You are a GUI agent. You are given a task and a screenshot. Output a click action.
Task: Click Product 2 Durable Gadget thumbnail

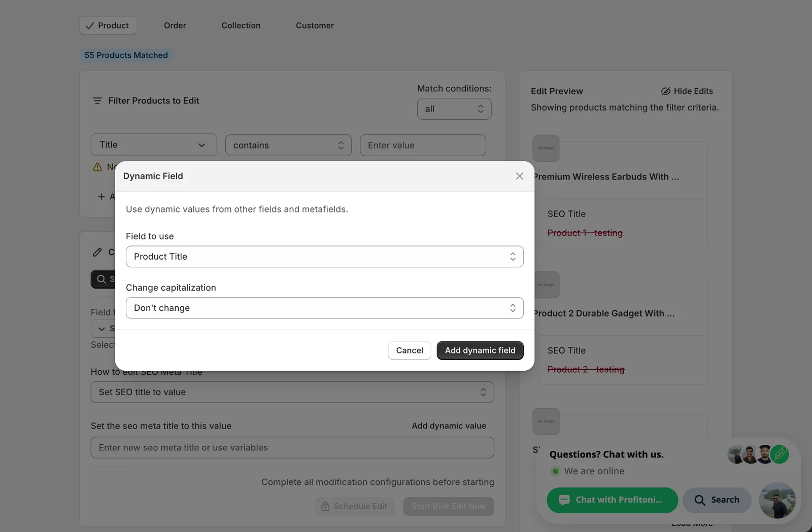click(546, 285)
